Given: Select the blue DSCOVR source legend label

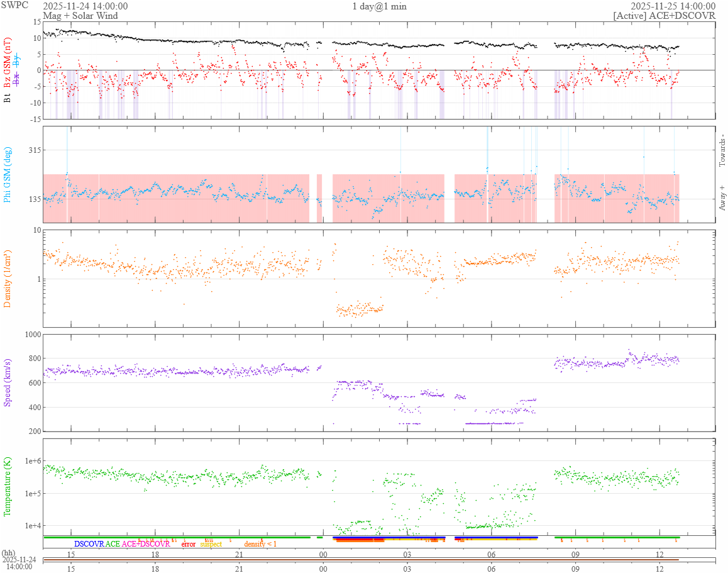Looking at the screenshot, I should coord(89,544).
